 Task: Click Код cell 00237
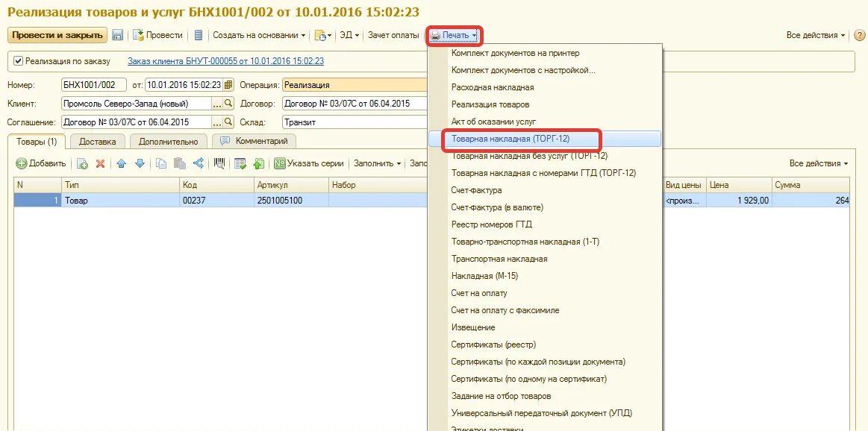click(216, 201)
